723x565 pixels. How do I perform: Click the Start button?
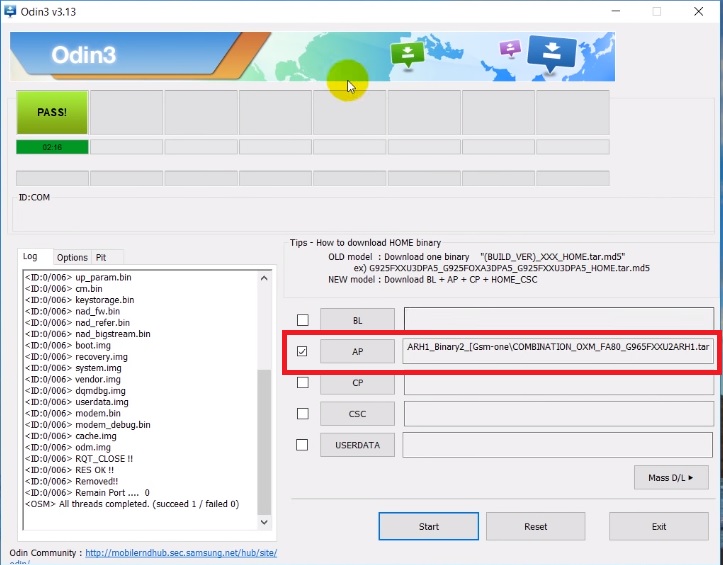428,526
